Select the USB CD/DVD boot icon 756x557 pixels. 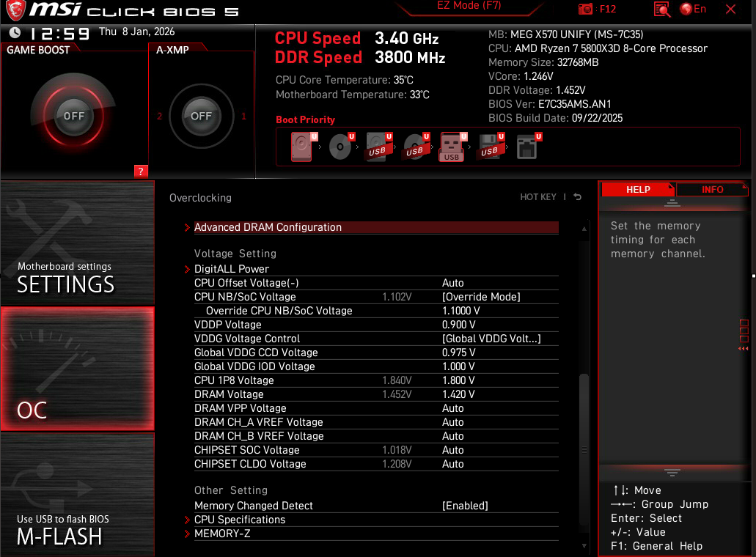416,147
